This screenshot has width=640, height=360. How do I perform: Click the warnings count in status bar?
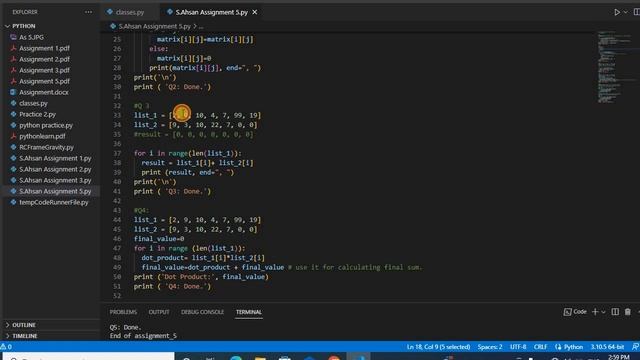click(6, 347)
